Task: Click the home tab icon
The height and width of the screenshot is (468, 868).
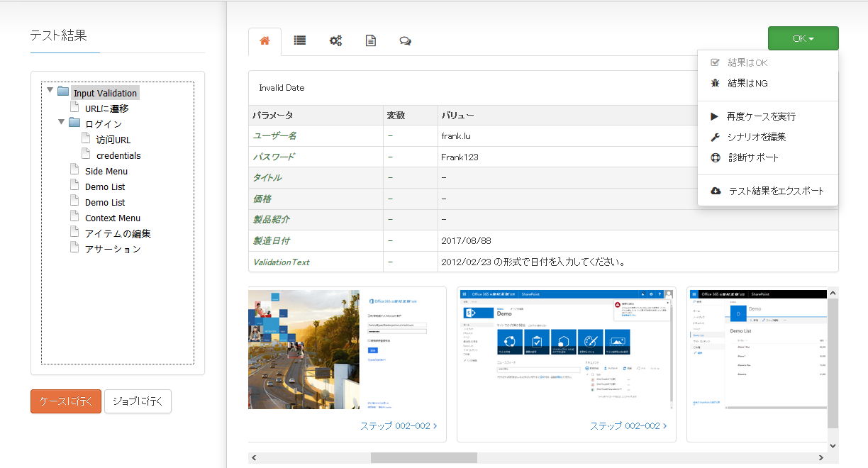Action: pyautogui.click(x=265, y=41)
